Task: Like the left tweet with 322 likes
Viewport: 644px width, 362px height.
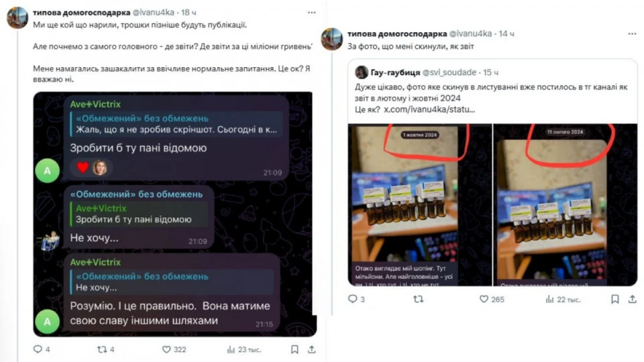Action: point(166,349)
